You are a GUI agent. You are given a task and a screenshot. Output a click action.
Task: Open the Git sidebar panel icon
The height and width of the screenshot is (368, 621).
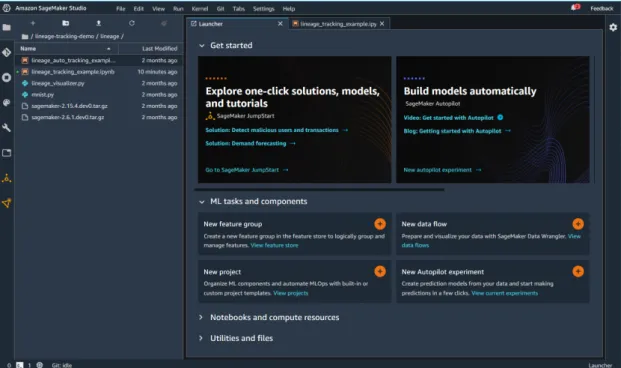[x=7, y=52]
